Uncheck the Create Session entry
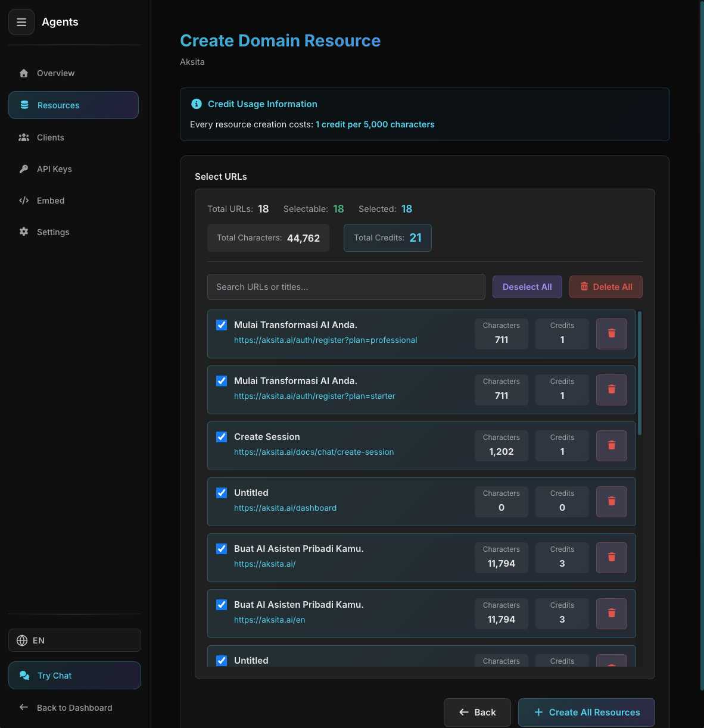 pos(221,436)
